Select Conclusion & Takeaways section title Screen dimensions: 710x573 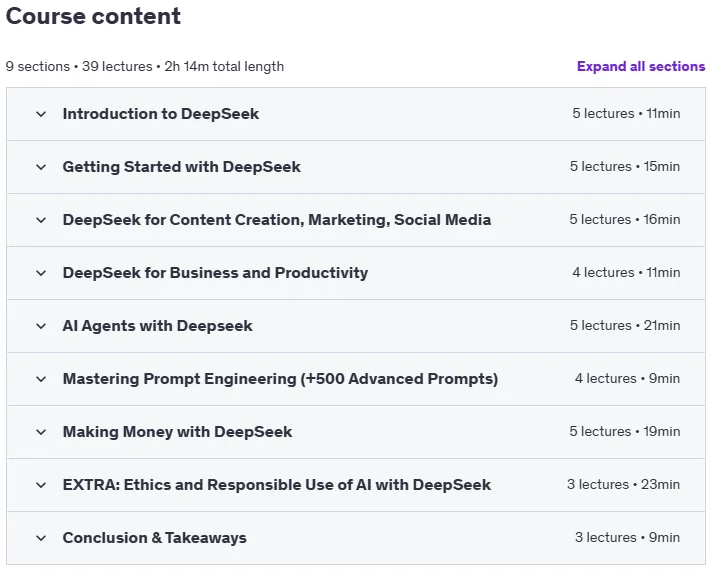(154, 538)
